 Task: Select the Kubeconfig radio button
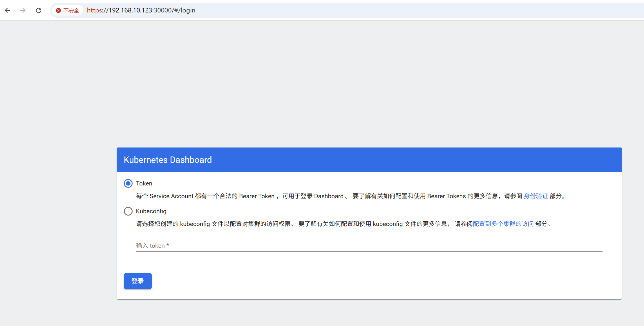pyautogui.click(x=128, y=211)
